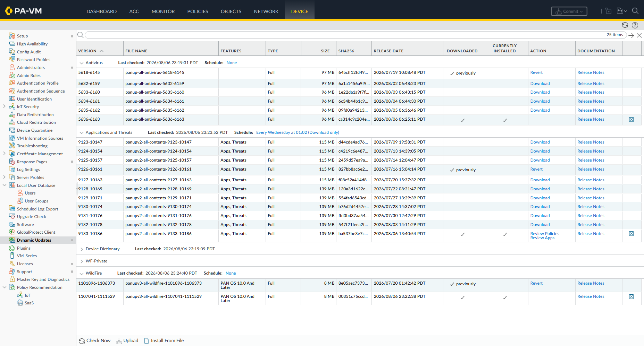Open the Support icon
Viewport: 644px width, 346px height.
point(12,271)
